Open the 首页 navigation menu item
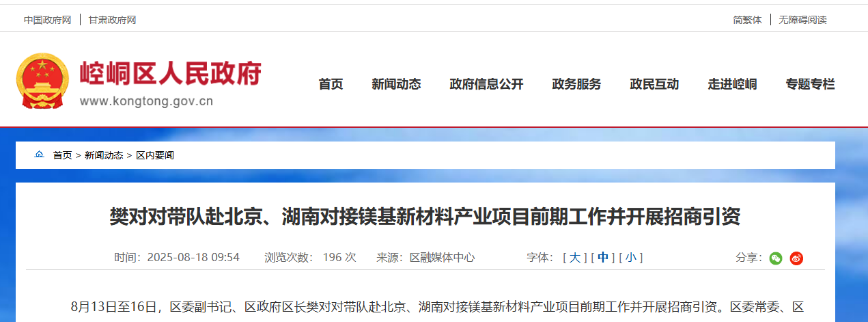The height and width of the screenshot is (322, 868). [x=331, y=84]
